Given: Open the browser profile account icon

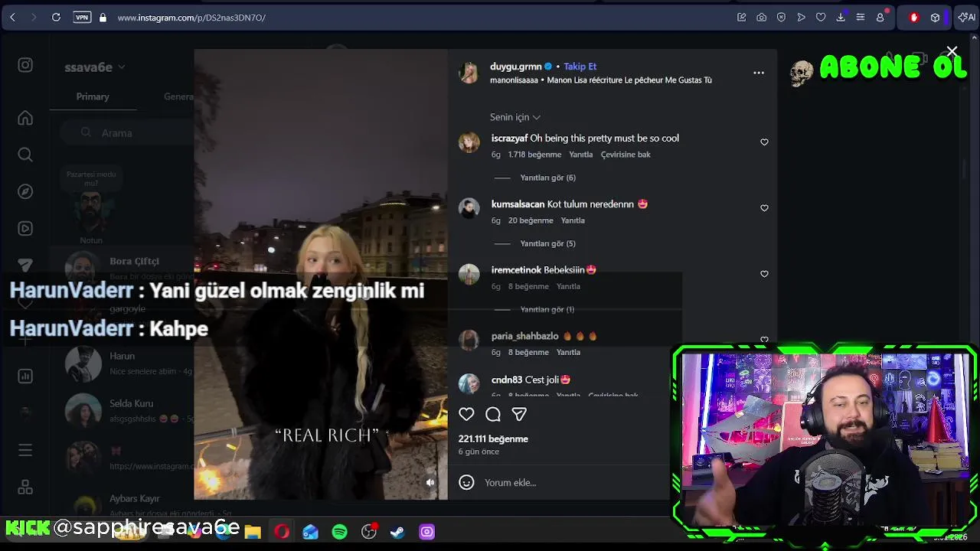Looking at the screenshot, I should tap(880, 17).
